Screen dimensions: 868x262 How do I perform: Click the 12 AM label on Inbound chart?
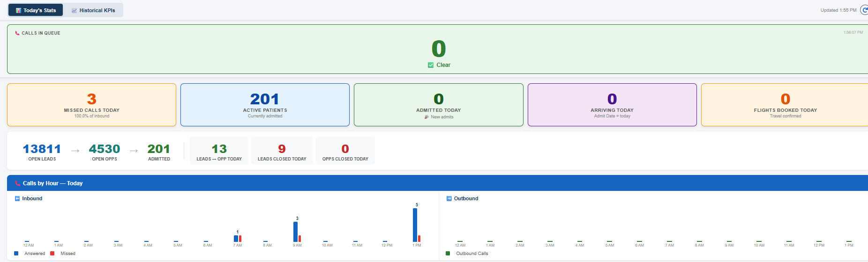click(29, 245)
